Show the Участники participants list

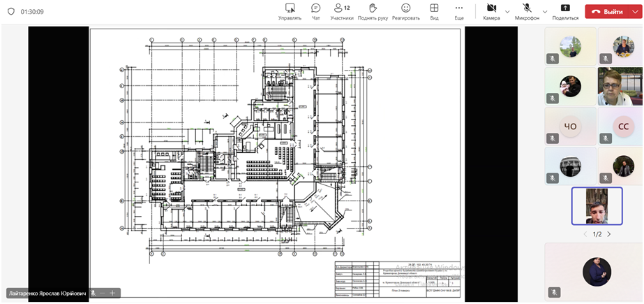click(x=341, y=11)
